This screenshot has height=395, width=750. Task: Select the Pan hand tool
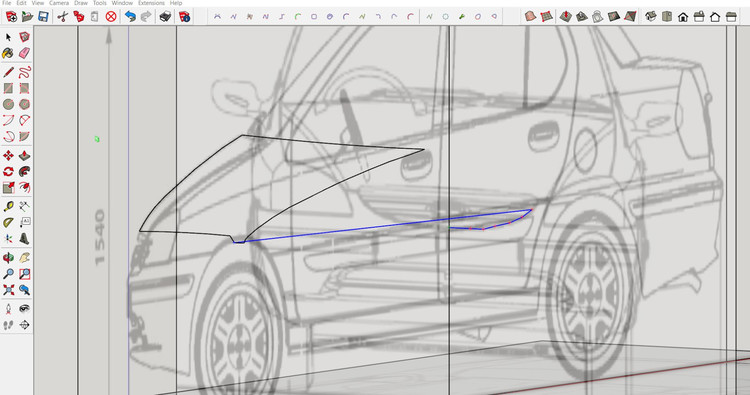tap(24, 258)
